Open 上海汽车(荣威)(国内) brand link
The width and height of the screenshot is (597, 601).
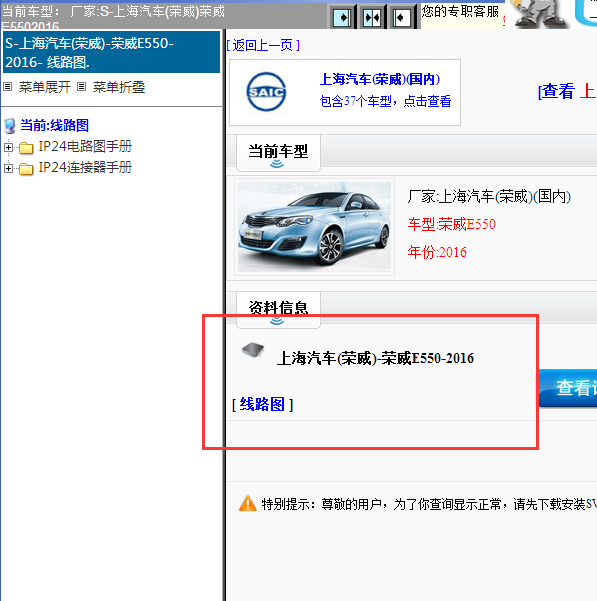(380, 79)
